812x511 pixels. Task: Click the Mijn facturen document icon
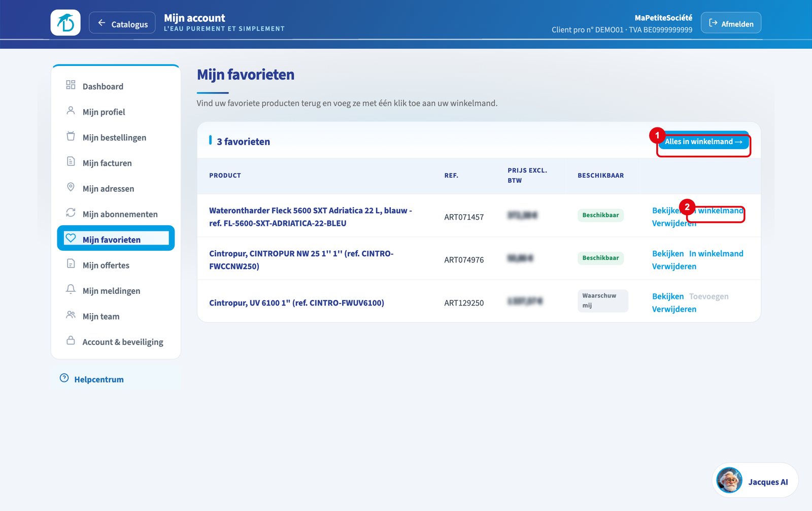coord(71,161)
